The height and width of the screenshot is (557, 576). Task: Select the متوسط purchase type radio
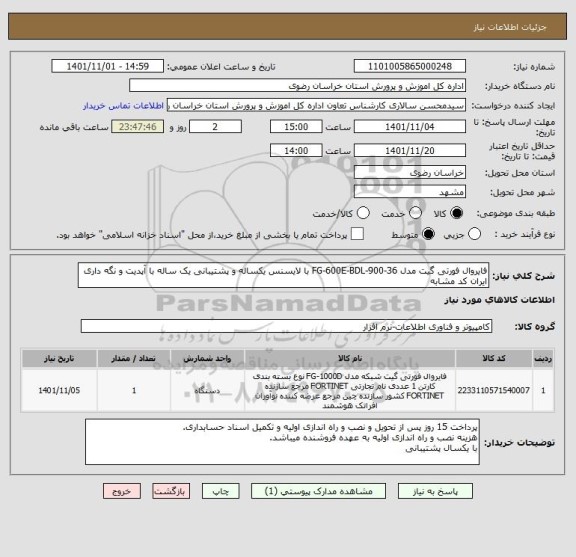point(428,234)
